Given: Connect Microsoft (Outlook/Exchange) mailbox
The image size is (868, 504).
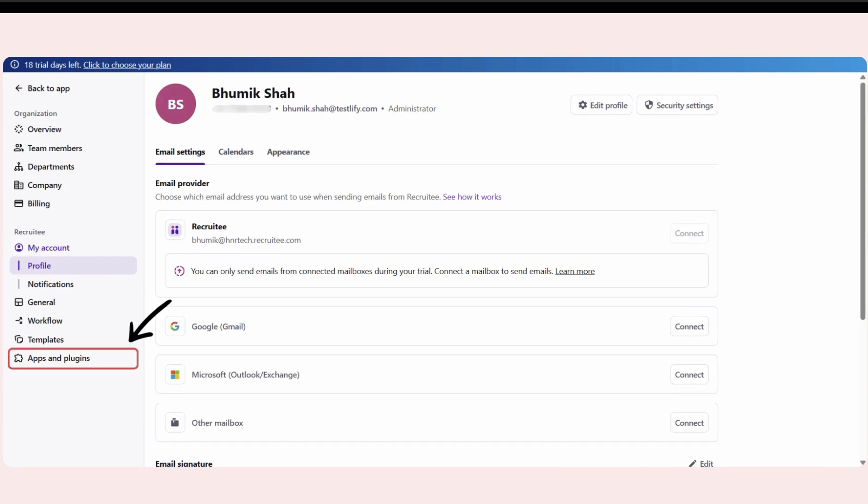Looking at the screenshot, I should click(688, 375).
